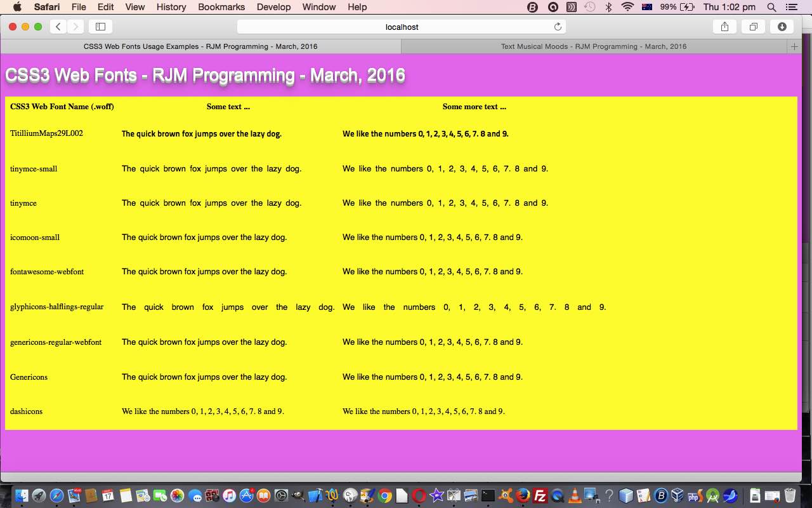Open the Develop menu

click(273, 7)
